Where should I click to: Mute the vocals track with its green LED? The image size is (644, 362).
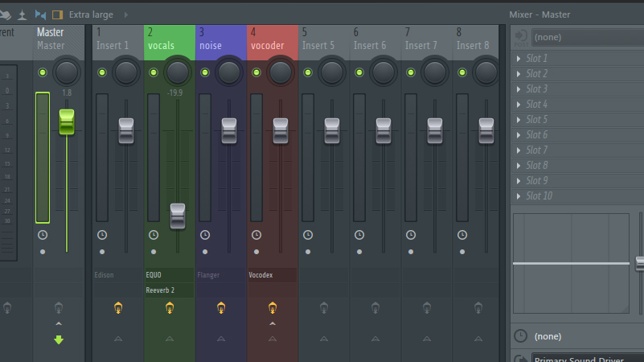pyautogui.click(x=154, y=73)
